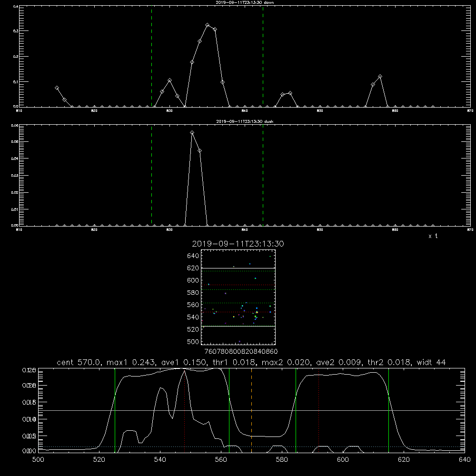Click the '520' x-axis label of bottom plot
Viewport: 476px width, 476px height.
(99, 460)
